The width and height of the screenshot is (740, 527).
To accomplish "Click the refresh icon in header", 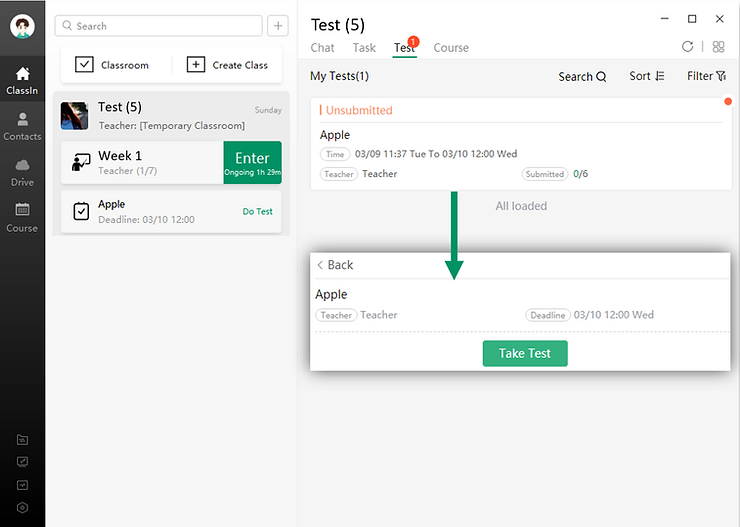I will pyautogui.click(x=687, y=47).
